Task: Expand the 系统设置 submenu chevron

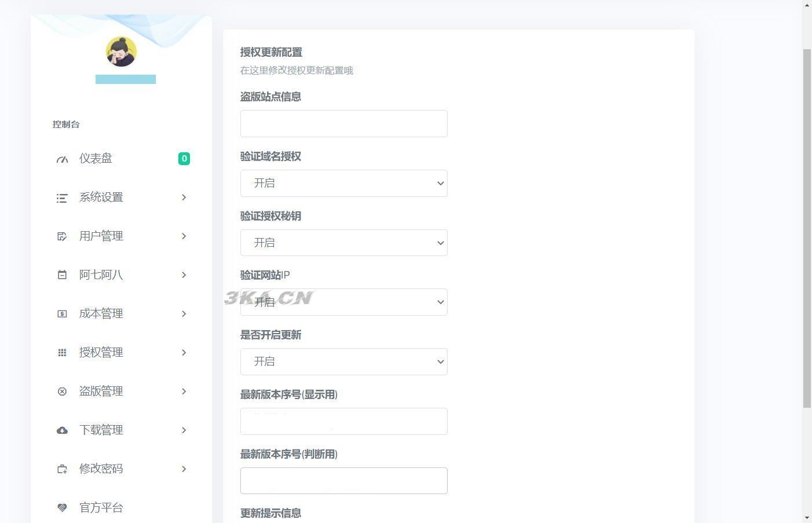Action: (x=184, y=198)
